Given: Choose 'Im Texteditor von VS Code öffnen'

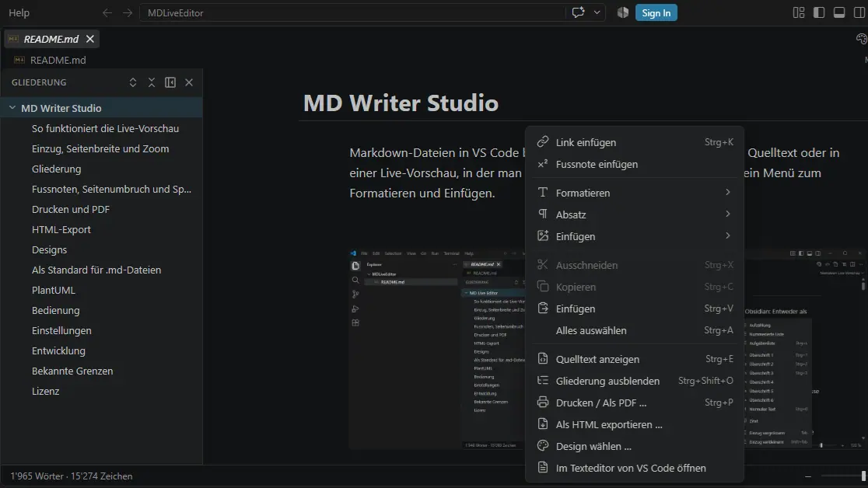Looking at the screenshot, I should (x=635, y=468).
